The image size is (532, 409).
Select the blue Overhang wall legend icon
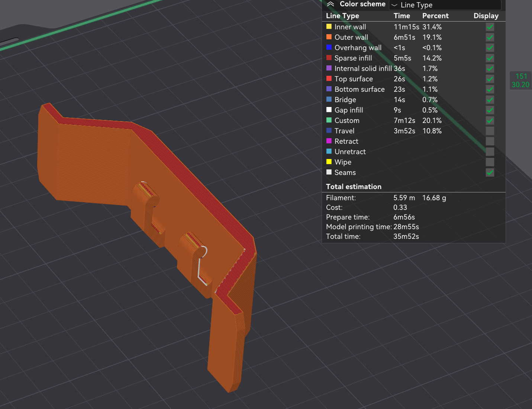(x=329, y=48)
